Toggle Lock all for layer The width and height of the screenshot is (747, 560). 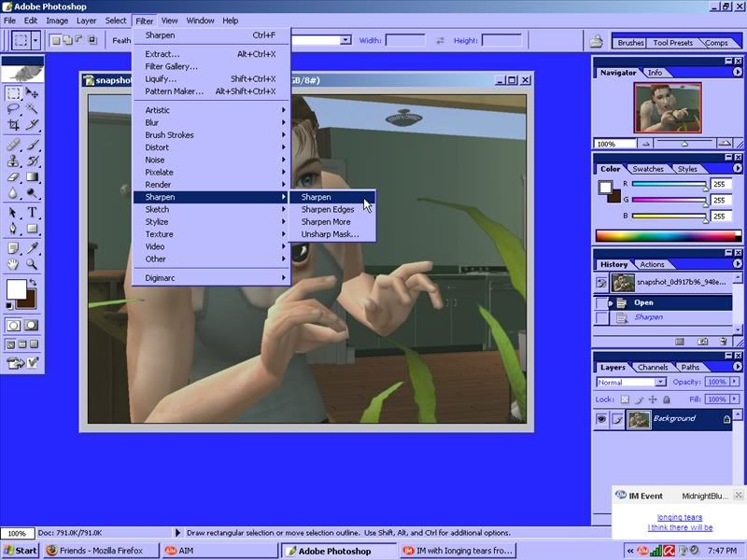coord(667,399)
